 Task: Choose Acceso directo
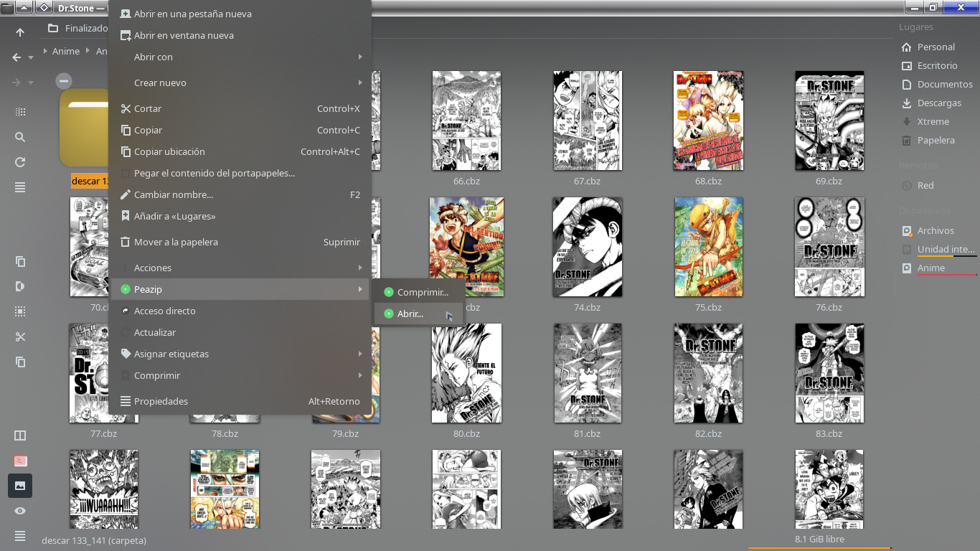coord(240,311)
